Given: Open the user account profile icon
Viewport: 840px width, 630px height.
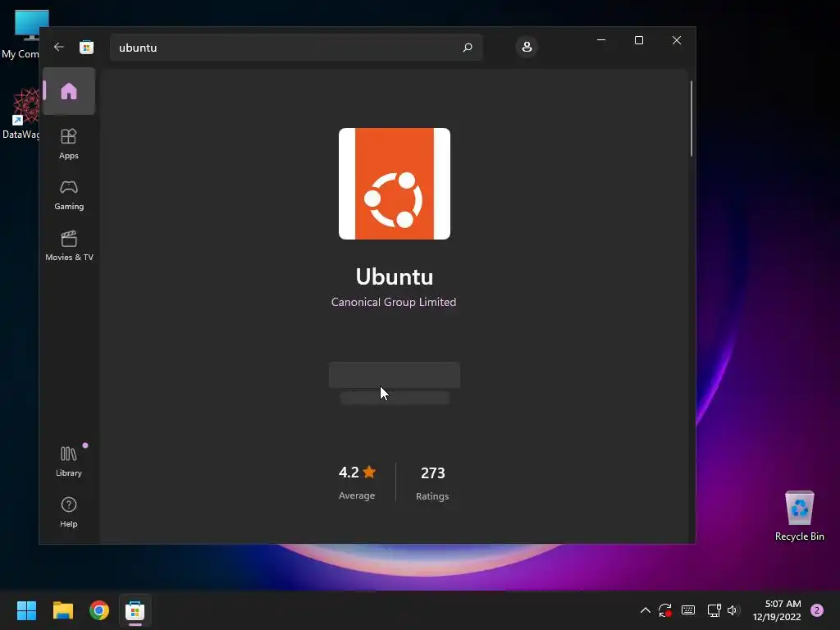Looking at the screenshot, I should click(x=527, y=47).
